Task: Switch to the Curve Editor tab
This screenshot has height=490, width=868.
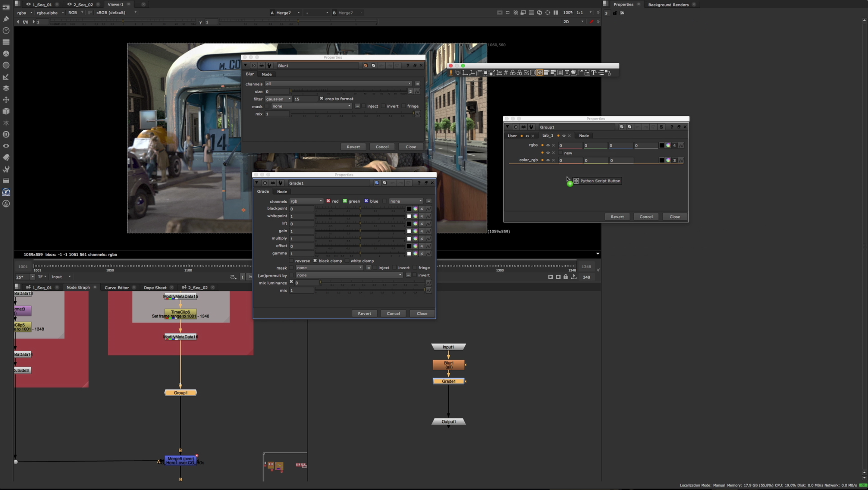Action: [117, 287]
